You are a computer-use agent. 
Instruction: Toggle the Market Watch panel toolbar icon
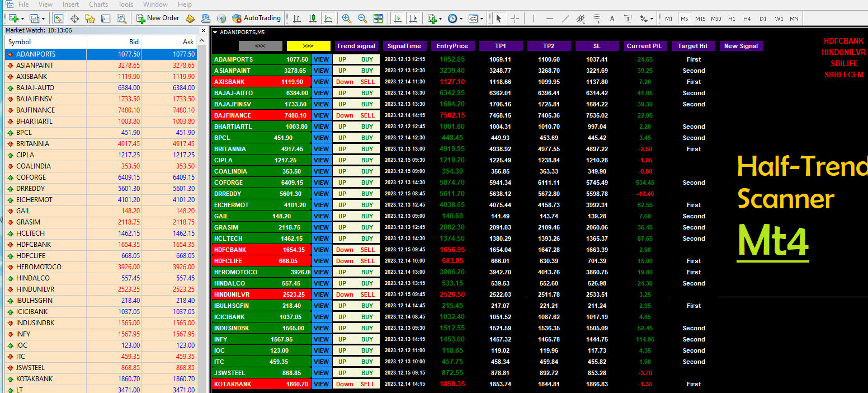pos(58,18)
